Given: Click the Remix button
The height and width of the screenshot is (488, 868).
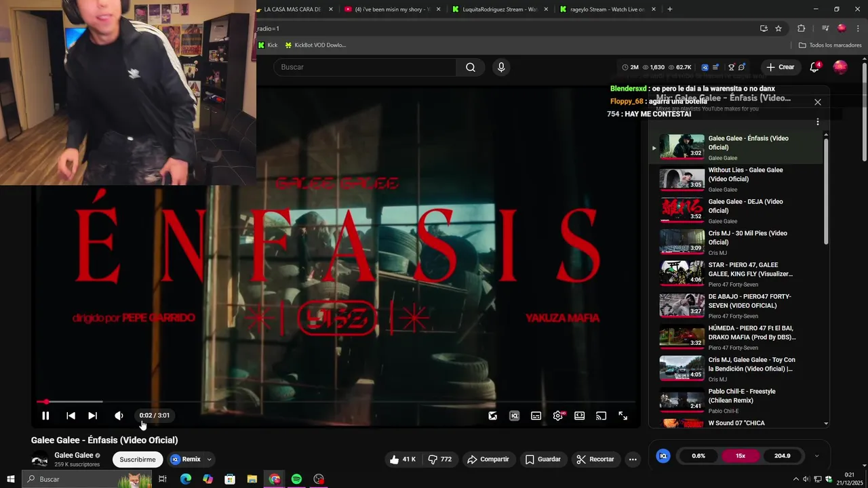Looking at the screenshot, I should tap(185, 459).
